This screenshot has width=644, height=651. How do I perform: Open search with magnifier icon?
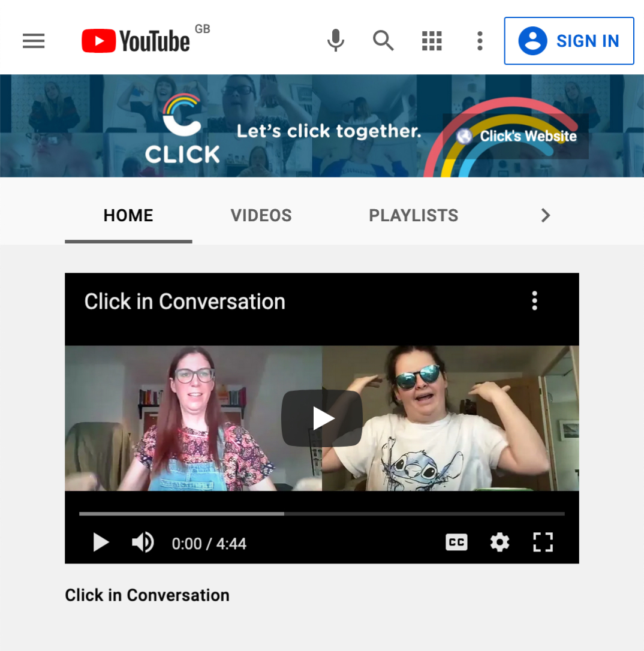[383, 41]
